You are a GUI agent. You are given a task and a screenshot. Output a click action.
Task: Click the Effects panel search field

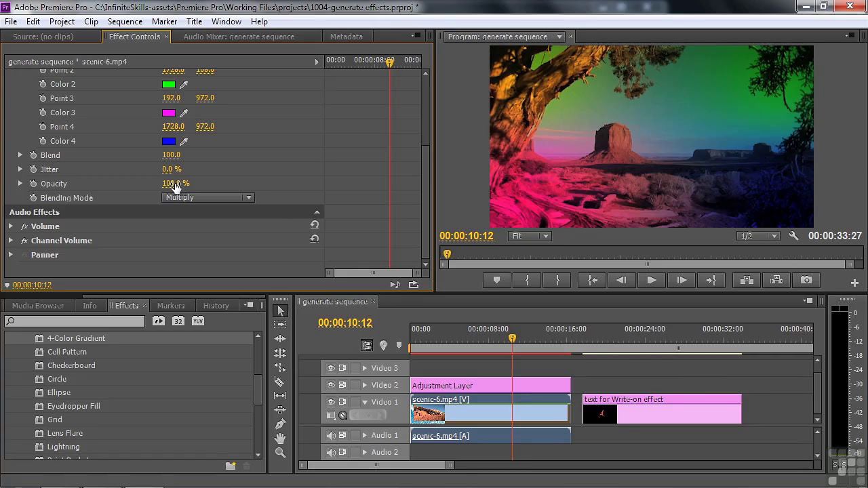click(x=75, y=321)
